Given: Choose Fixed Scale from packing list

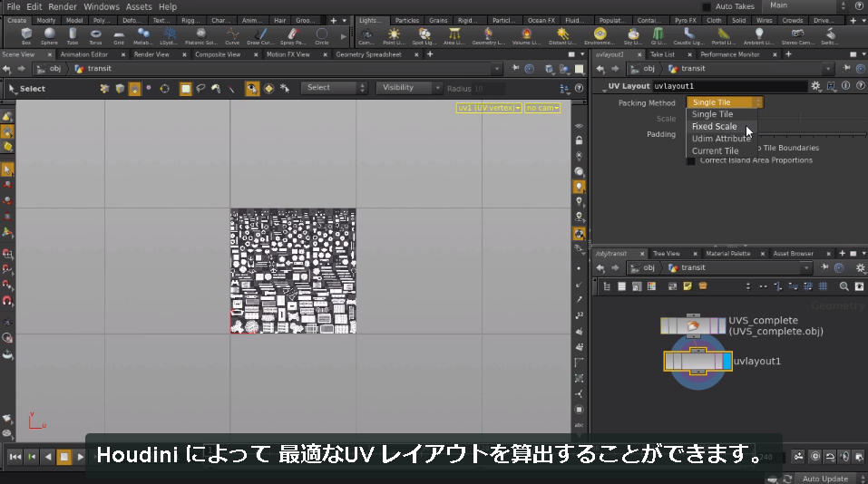Looking at the screenshot, I should pos(714,126).
